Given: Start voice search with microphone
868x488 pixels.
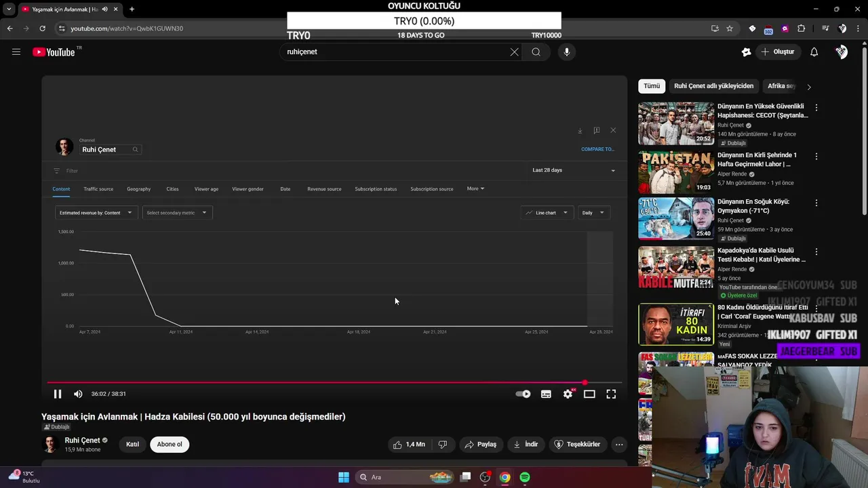Looking at the screenshot, I should tap(567, 52).
